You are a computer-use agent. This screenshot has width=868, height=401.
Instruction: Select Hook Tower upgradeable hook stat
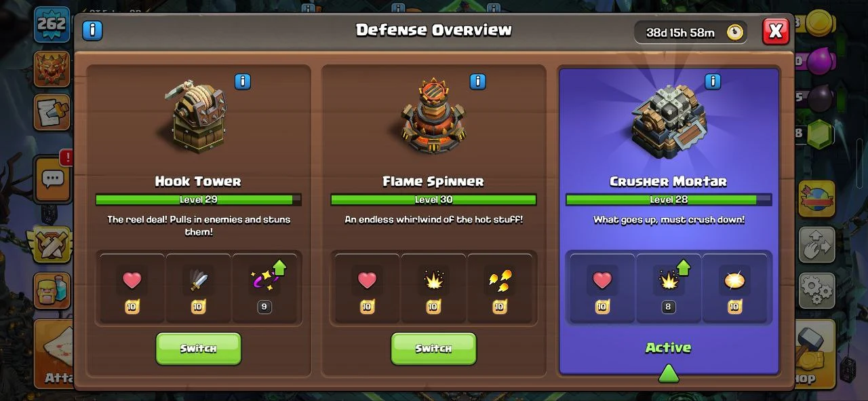(264, 288)
